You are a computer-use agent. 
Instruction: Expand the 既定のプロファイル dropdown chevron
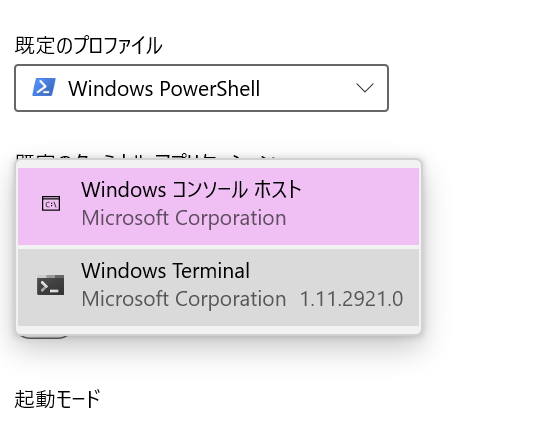[x=365, y=88]
